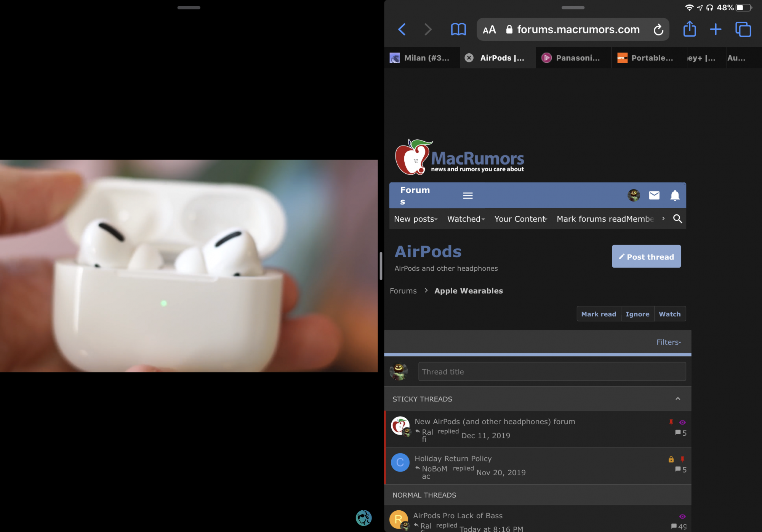The image size is (762, 532).
Task: Open the Forums hamburger menu
Action: 468,196
